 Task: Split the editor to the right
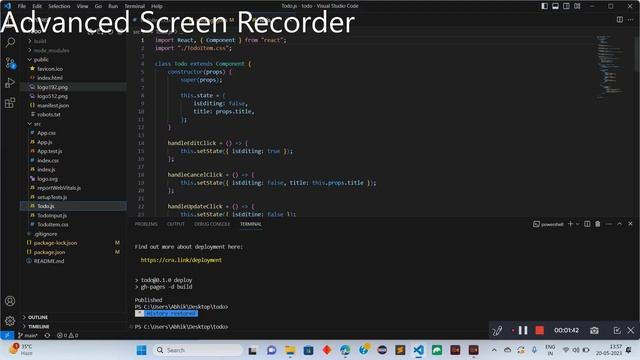[x=620, y=20]
